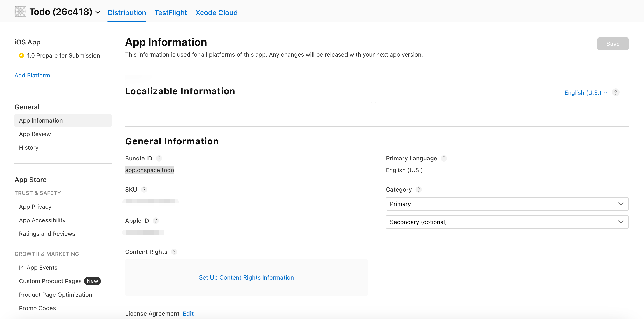Click yellow status icon for 1.0 version
The image size is (644, 319).
pyautogui.click(x=22, y=55)
